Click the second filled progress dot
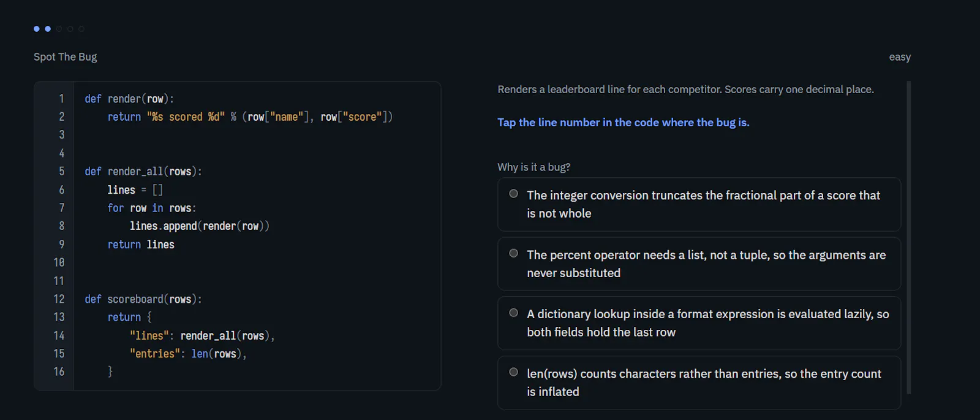Viewport: 980px width, 420px height. (x=48, y=29)
